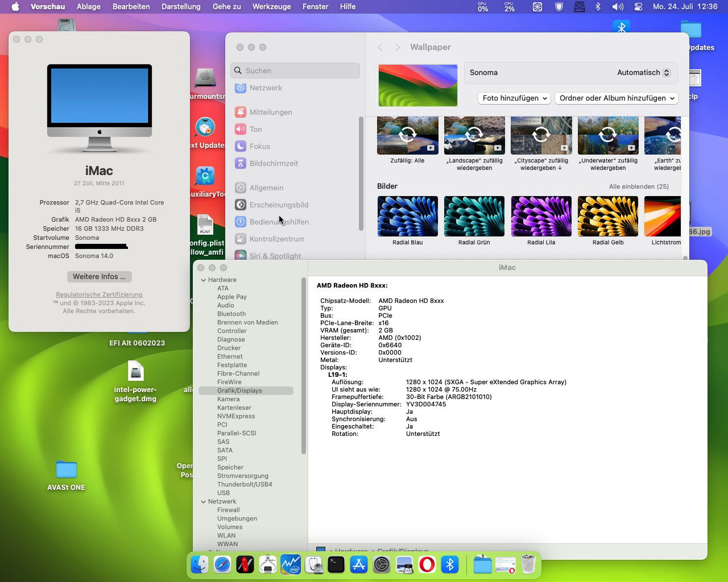The height and width of the screenshot is (582, 728).
Task: Open blue folder stack in Dock
Action: point(482,564)
